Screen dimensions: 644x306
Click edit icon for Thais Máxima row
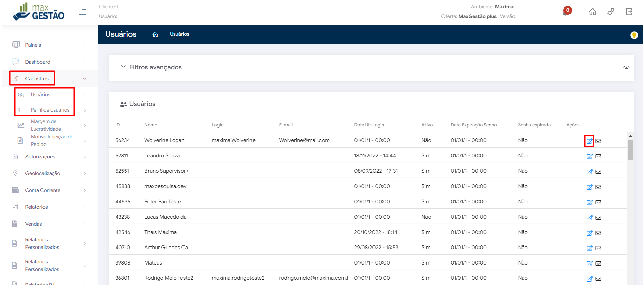pos(589,233)
